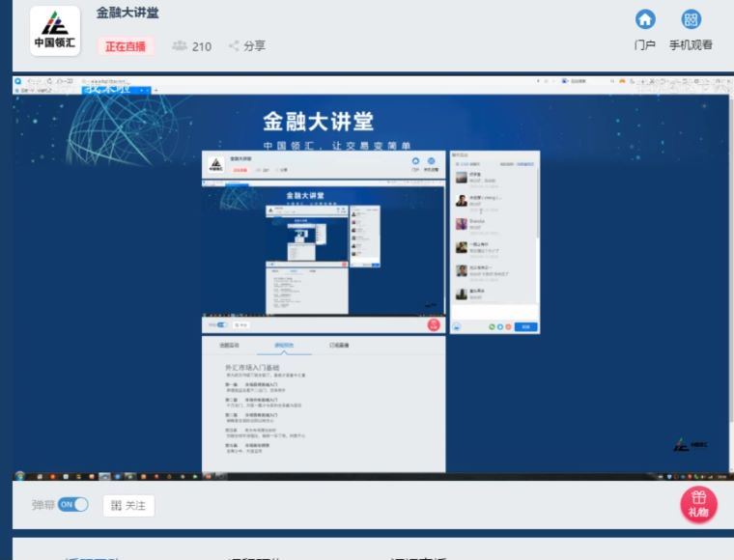Click the orange round icon in streamed chat toolbar
The width and height of the screenshot is (734, 560).
pyautogui.click(x=508, y=327)
